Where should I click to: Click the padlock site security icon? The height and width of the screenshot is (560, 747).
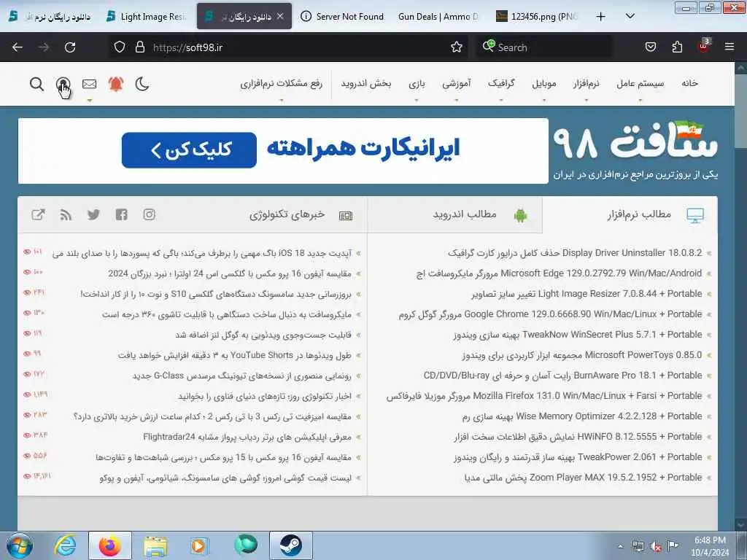click(139, 47)
